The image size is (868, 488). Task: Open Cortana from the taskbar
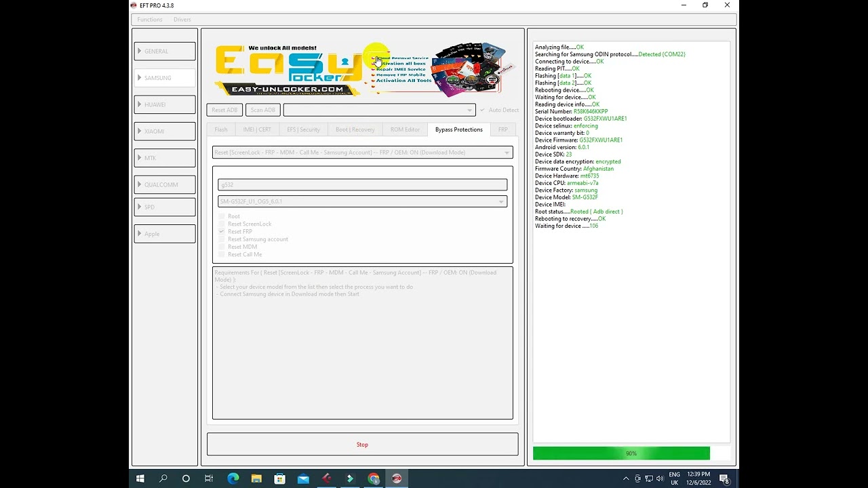(186, 479)
